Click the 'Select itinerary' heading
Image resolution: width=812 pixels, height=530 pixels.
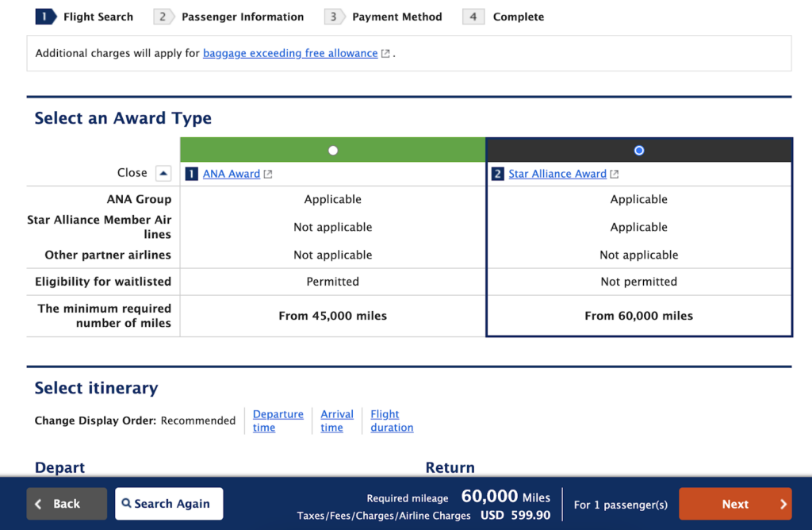pyautogui.click(x=96, y=388)
